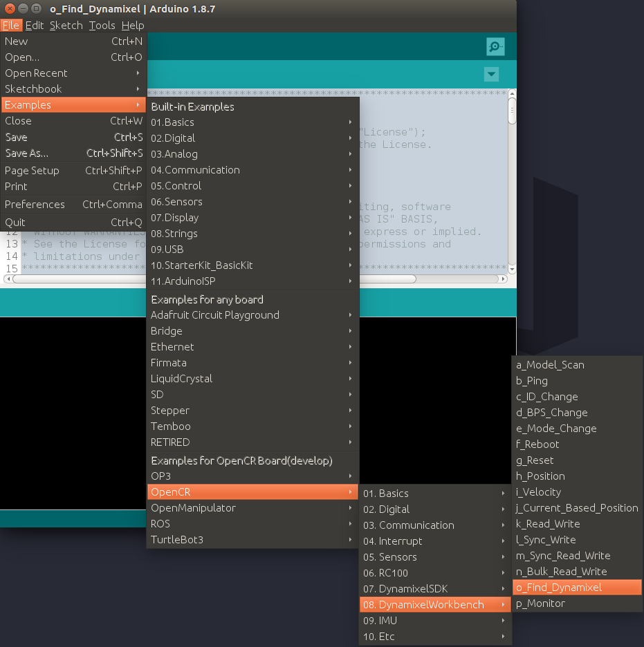This screenshot has height=647, width=644.
Task: Open the Sketch menu
Action: [66, 26]
